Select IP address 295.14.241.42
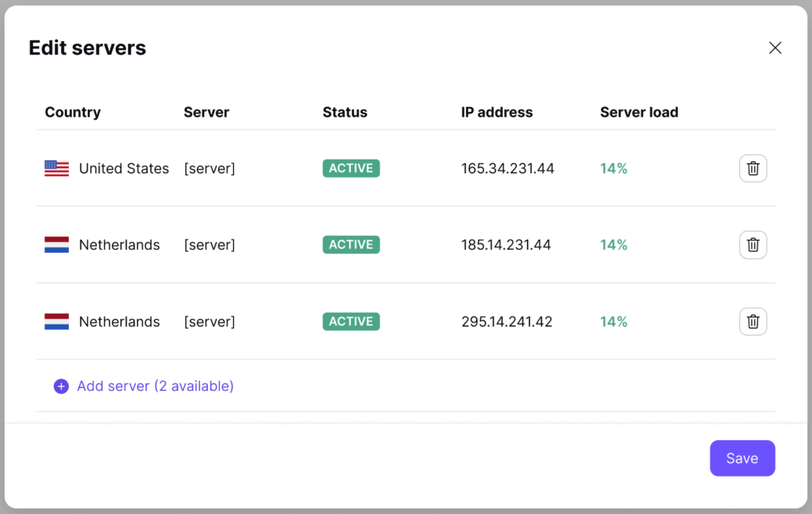 tap(507, 321)
